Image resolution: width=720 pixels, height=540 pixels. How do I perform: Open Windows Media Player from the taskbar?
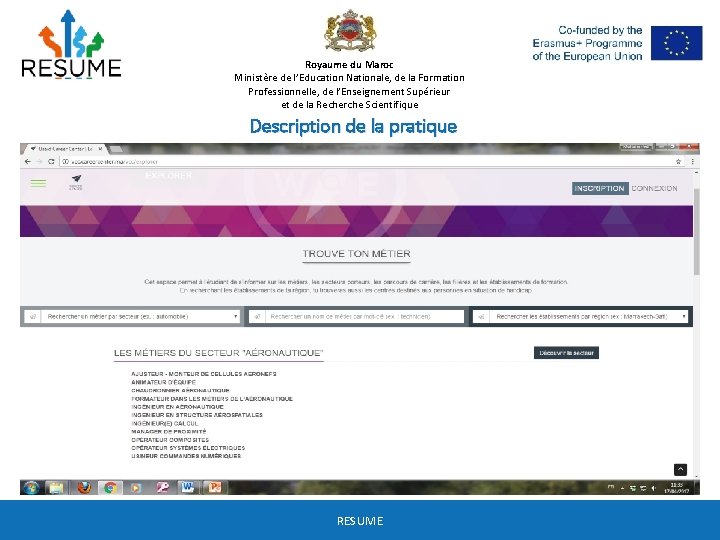135,487
